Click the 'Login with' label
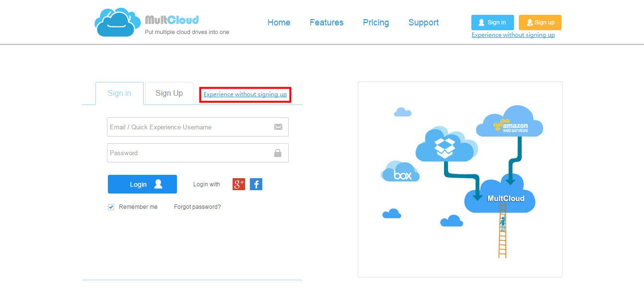Image resolution: width=644 pixels, height=308 pixels. click(207, 184)
